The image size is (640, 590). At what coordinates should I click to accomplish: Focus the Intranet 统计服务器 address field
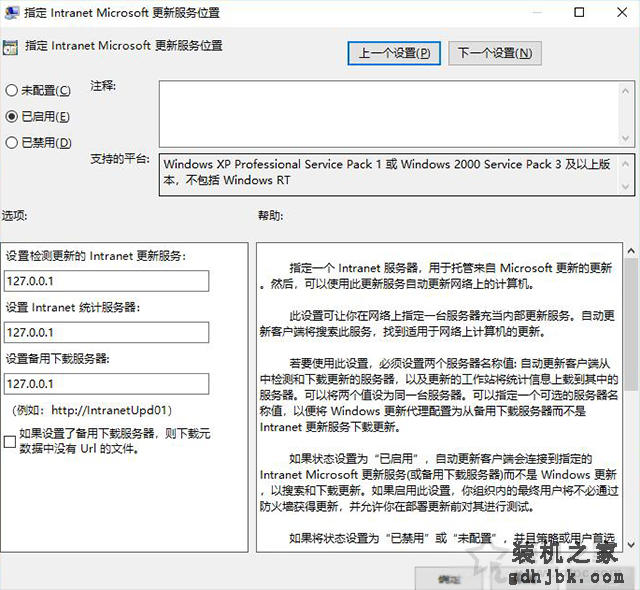[x=107, y=332]
